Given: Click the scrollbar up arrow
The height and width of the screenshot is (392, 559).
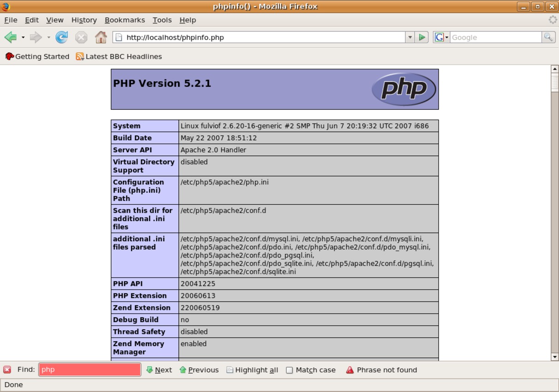Looking at the screenshot, I should click(555, 69).
